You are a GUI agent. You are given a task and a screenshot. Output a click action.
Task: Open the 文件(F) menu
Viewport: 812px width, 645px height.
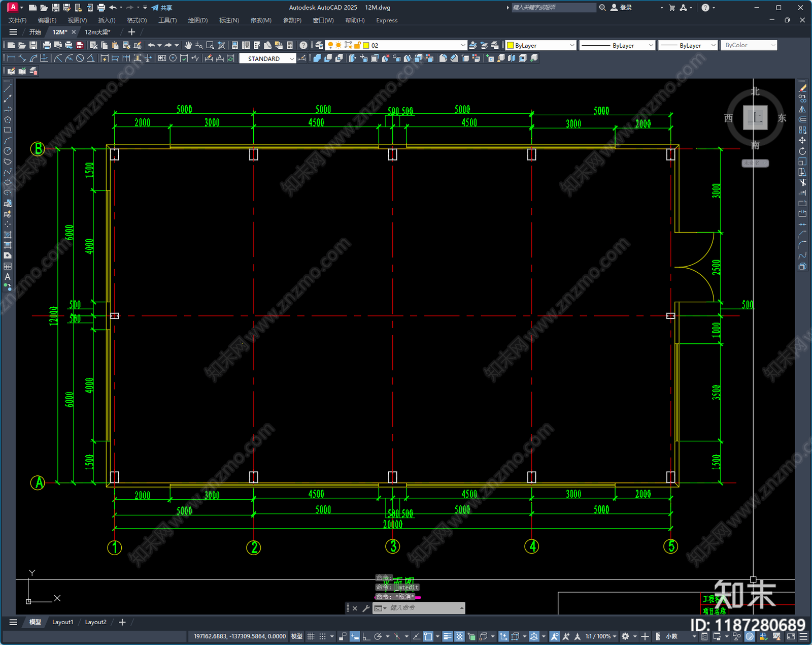pyautogui.click(x=17, y=20)
